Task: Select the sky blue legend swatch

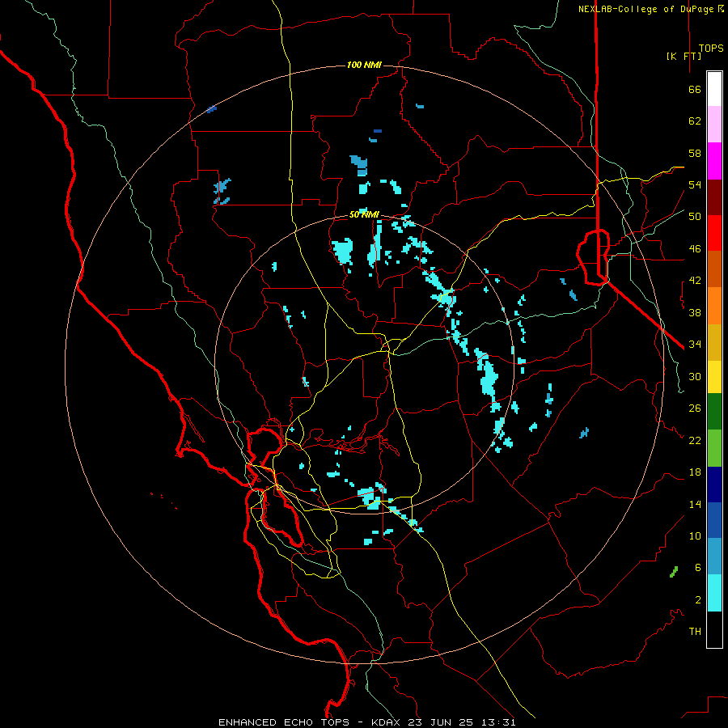Action: [714, 557]
